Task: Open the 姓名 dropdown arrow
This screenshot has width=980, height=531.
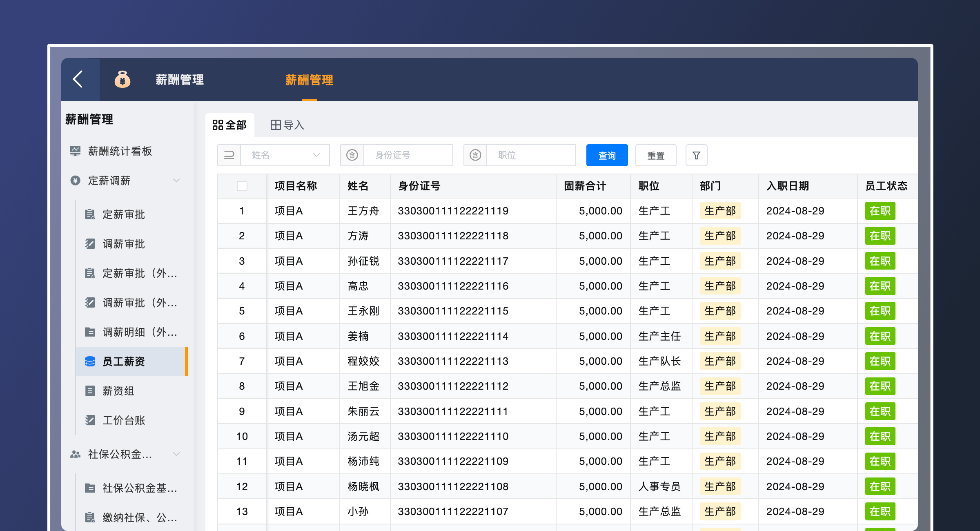Action: 317,155
